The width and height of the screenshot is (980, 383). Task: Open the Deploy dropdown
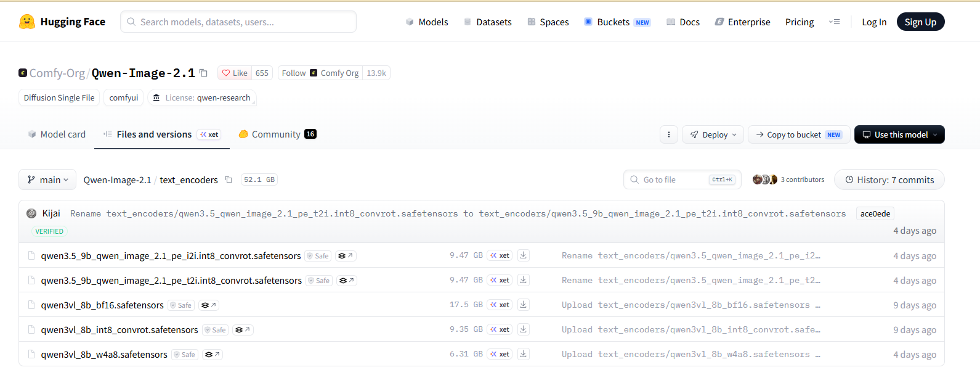coord(713,134)
